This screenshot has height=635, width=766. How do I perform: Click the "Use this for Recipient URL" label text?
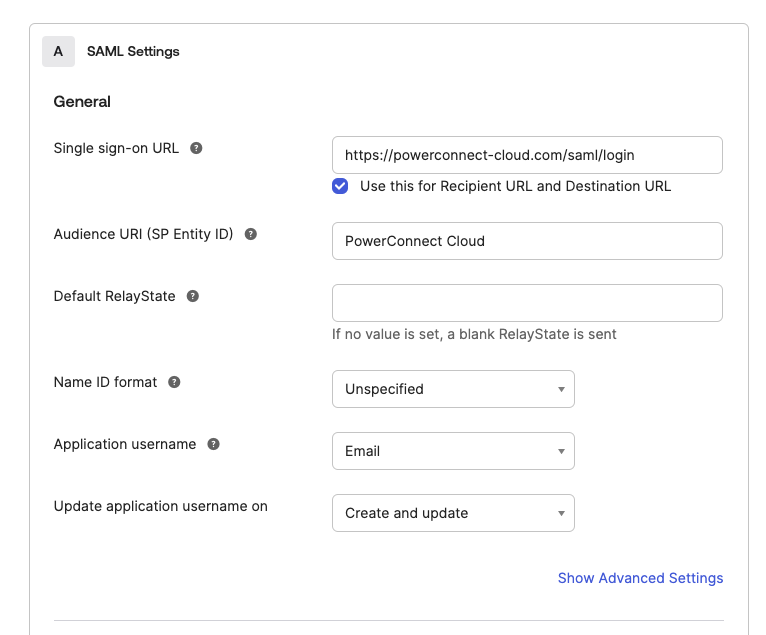515,186
